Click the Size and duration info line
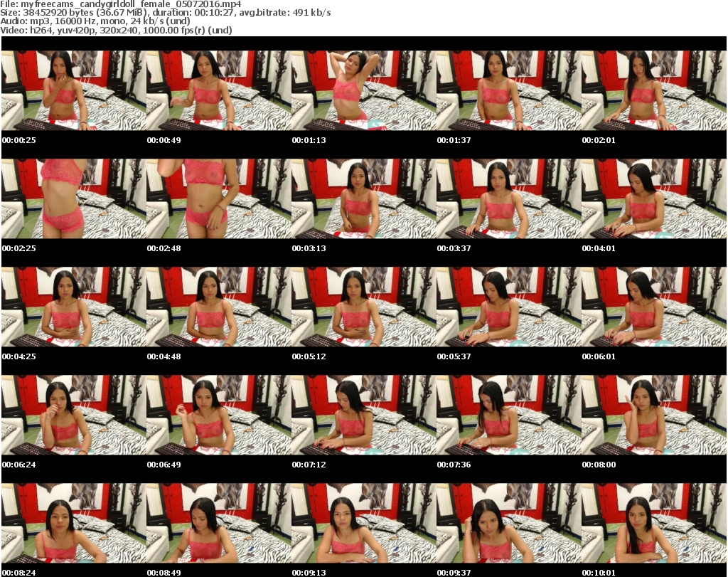Screen dimensions: 728x577 tap(165, 13)
